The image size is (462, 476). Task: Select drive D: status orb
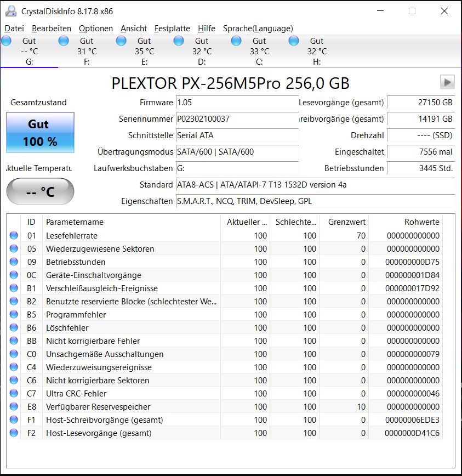point(179,41)
